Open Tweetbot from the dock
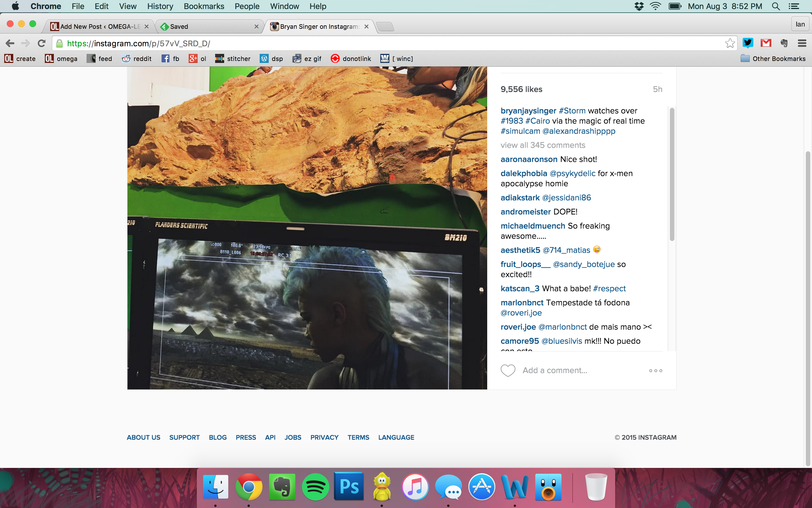This screenshot has height=508, width=812. click(x=548, y=487)
